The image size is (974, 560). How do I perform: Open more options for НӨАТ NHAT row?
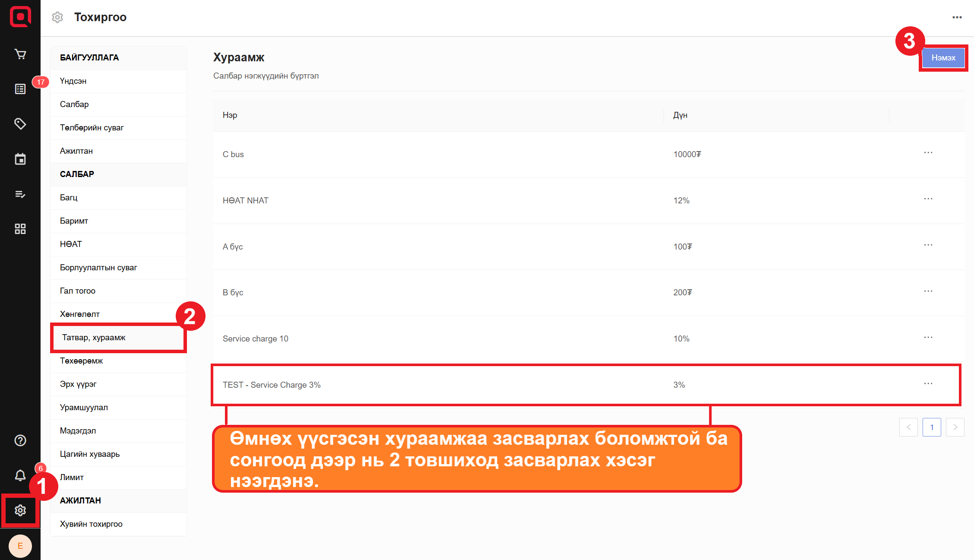[x=928, y=199]
